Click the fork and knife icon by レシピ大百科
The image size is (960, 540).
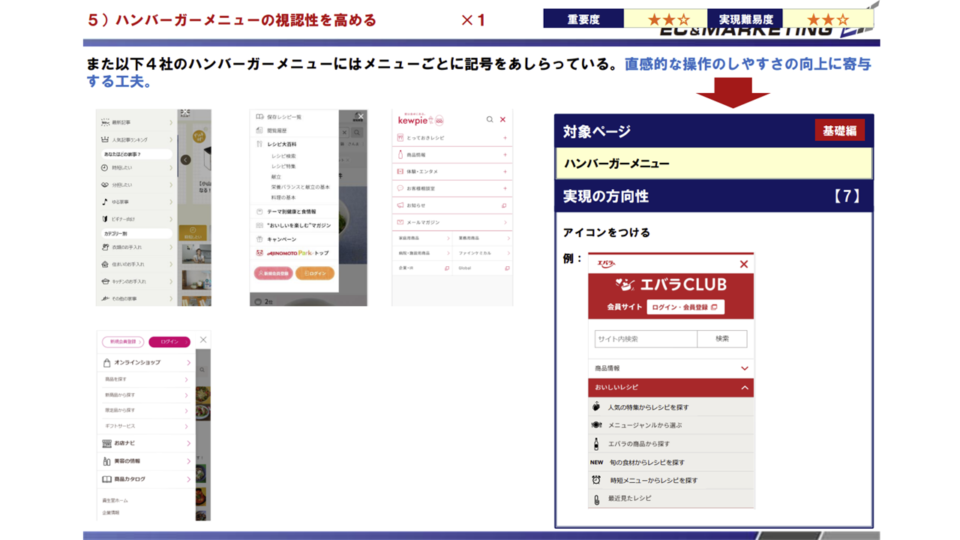[x=260, y=144]
